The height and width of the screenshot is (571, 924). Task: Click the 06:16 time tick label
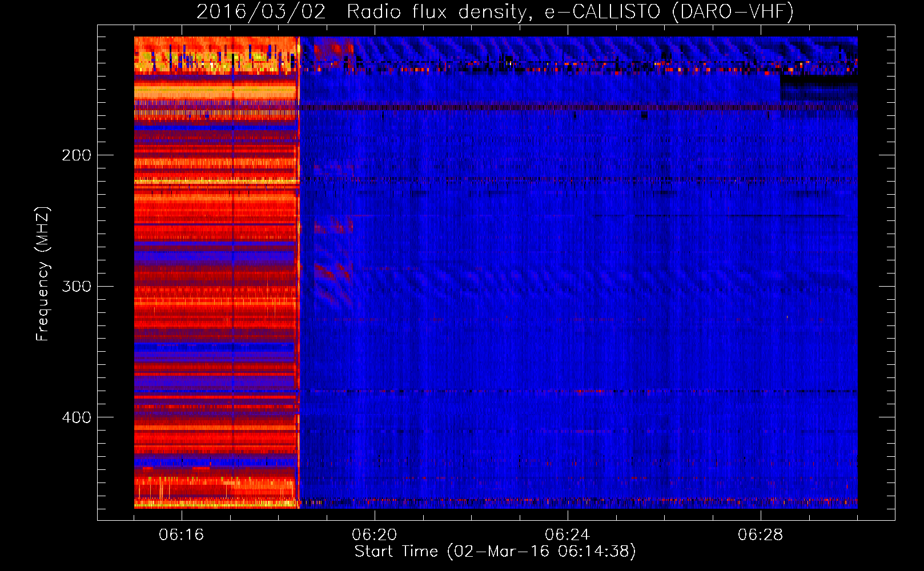[182, 535]
